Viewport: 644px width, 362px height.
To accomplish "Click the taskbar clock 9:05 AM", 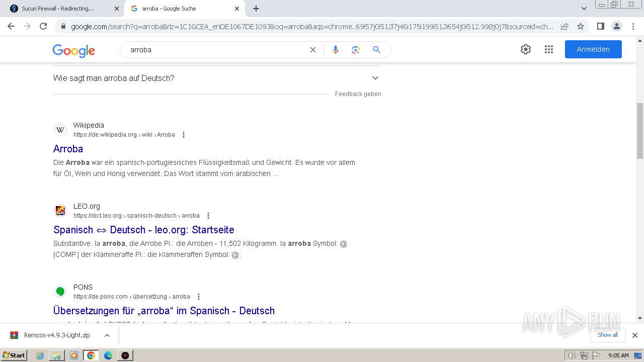I will coord(618,355).
